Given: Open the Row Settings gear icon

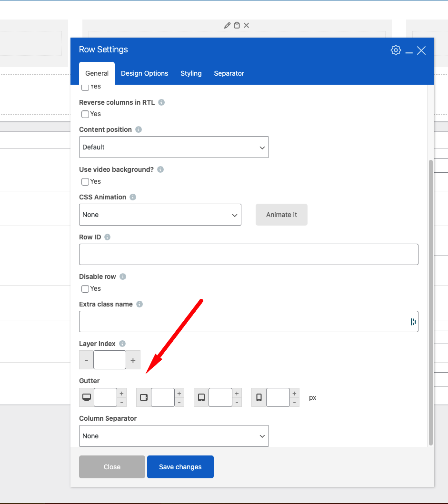Looking at the screenshot, I should (x=396, y=50).
